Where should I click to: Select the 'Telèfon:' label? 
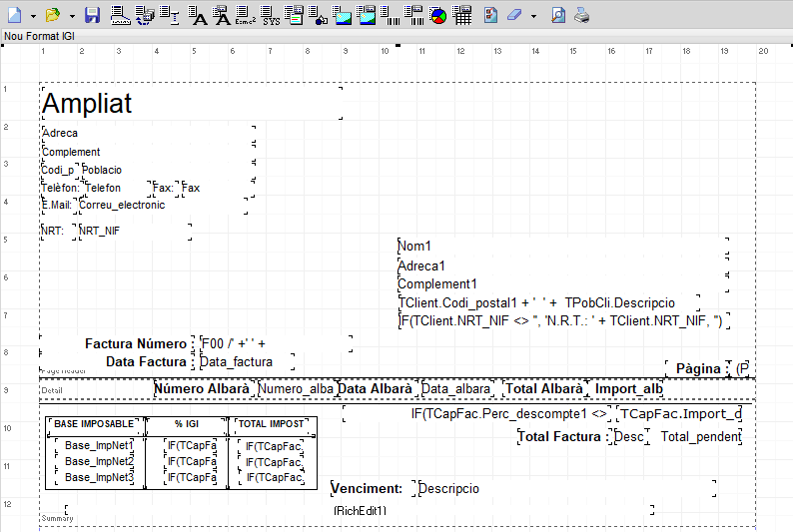coord(60,188)
